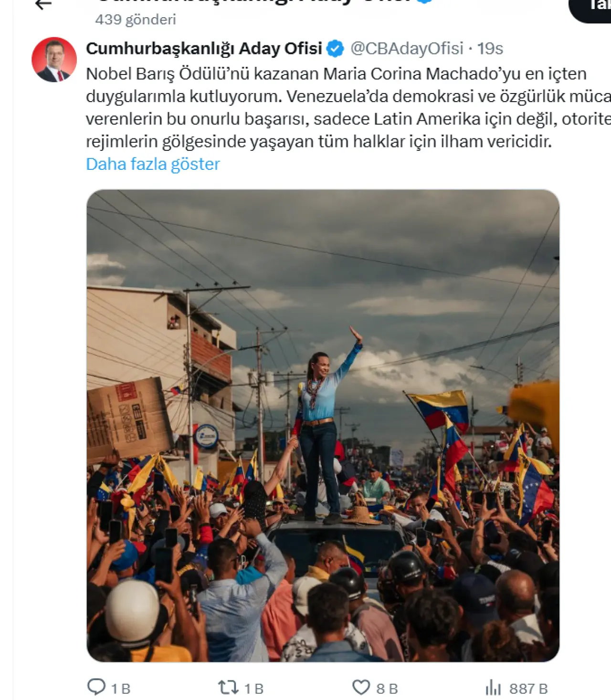Like the post with the heart icon
The height and width of the screenshot is (700, 611).
click(361, 688)
